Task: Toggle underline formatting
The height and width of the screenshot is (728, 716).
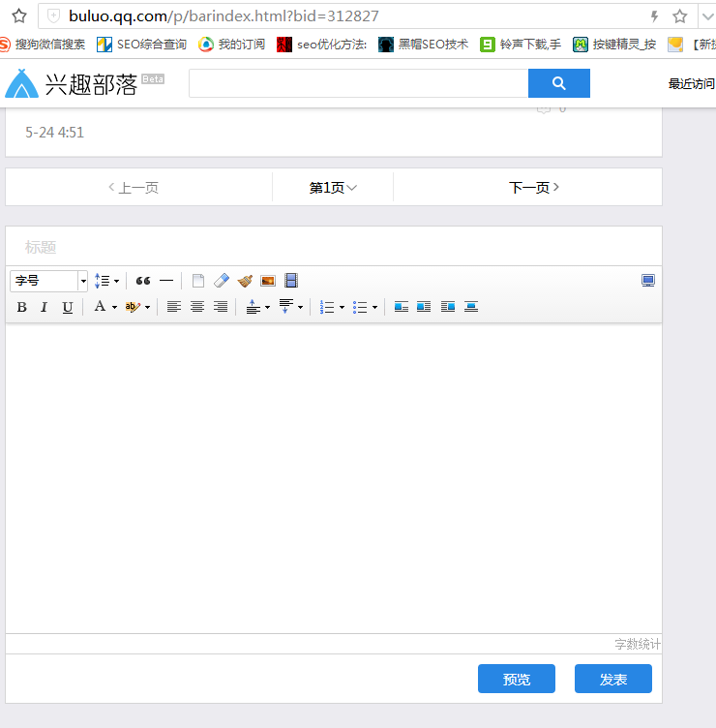Action: 68,307
